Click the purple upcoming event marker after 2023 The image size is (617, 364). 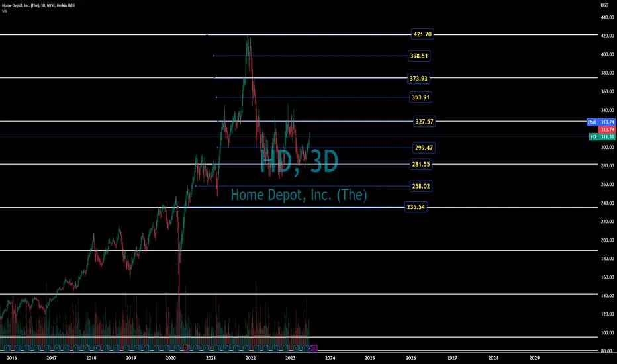pyautogui.click(x=314, y=348)
